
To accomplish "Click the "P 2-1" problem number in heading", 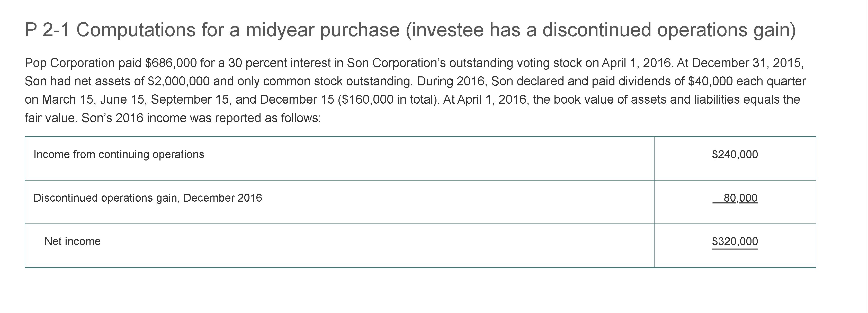I will pos(47,30).
